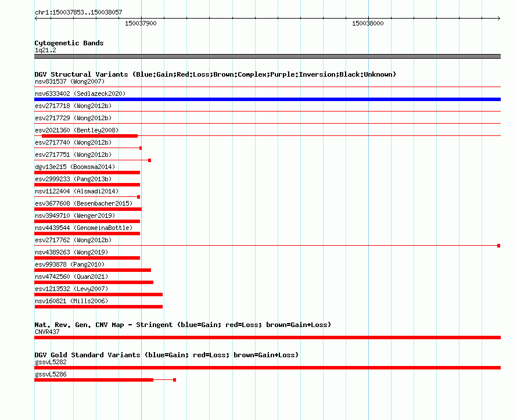Screen dimensions: 517x420
Task: Click the red dgv13e215 loss bar
Action: pos(87,173)
